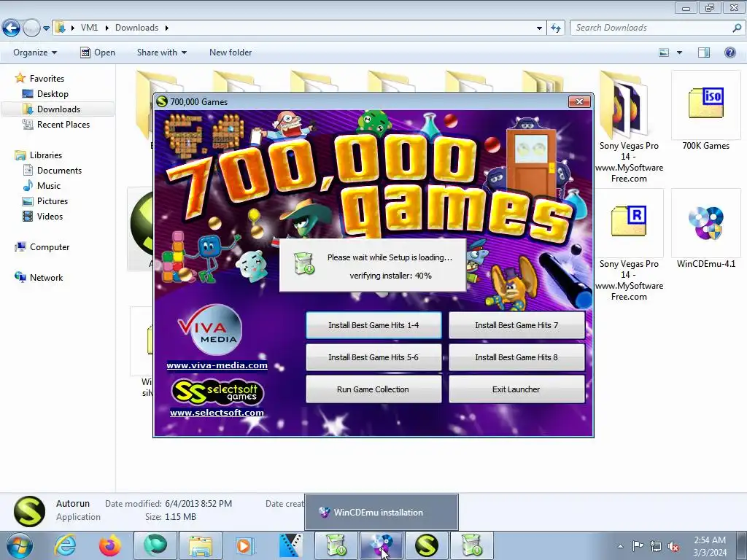Open the Documents library
This screenshot has width=747, height=560.
59,171
